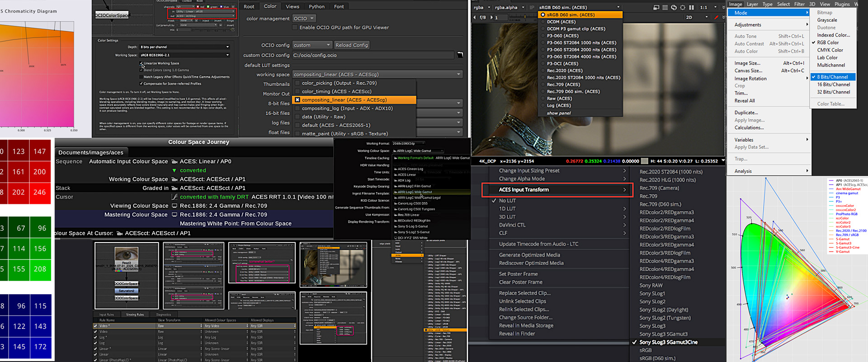Screen dimensions: 868x362
Task: Open the custom OCIO config file browser
Action: coord(460,55)
